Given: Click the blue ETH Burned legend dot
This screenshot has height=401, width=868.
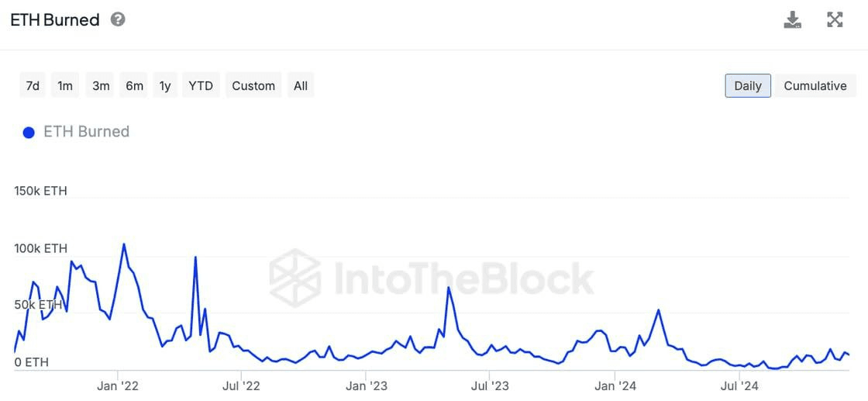Looking at the screenshot, I should pyautogui.click(x=29, y=133).
